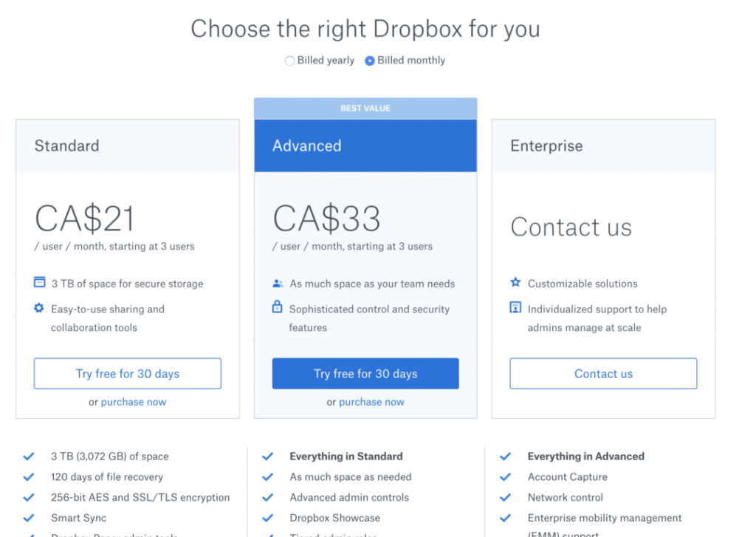This screenshot has height=537, width=756.
Task: Click checkmark beside 256-bit AES and SSL/TLS encryption
Action: pyautogui.click(x=29, y=497)
